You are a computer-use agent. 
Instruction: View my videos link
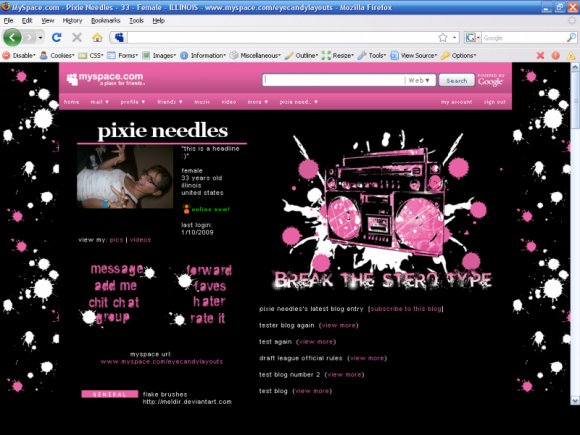point(140,240)
